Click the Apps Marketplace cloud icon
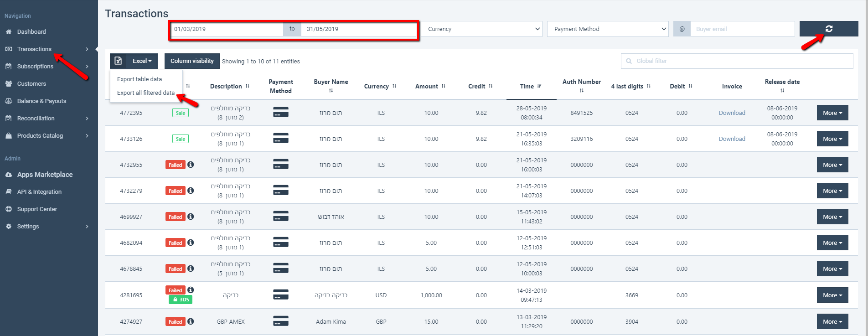Image resolution: width=868 pixels, height=336 pixels. click(x=9, y=175)
